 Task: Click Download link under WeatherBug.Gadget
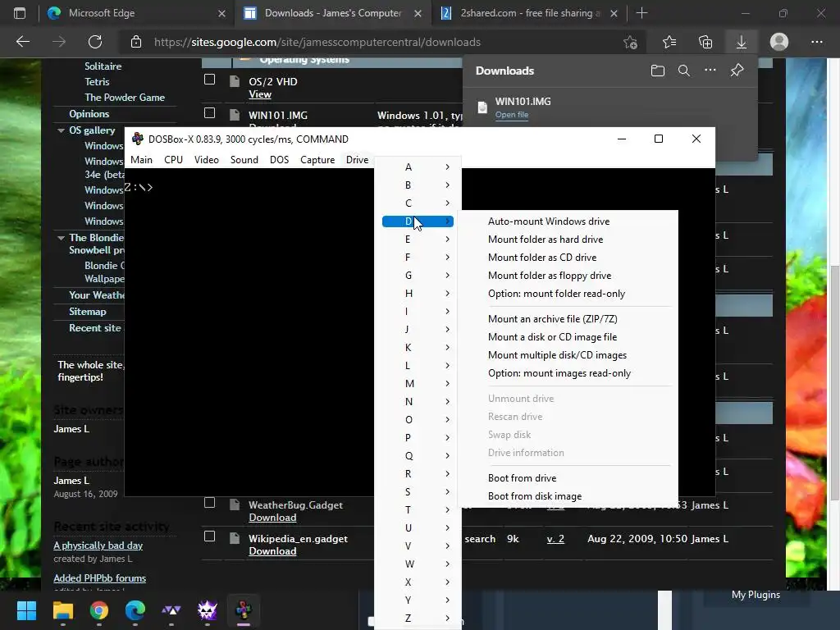coord(272,518)
